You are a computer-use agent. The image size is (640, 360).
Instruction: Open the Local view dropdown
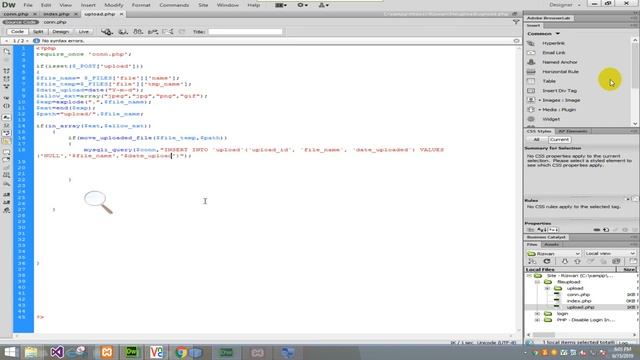click(610, 253)
